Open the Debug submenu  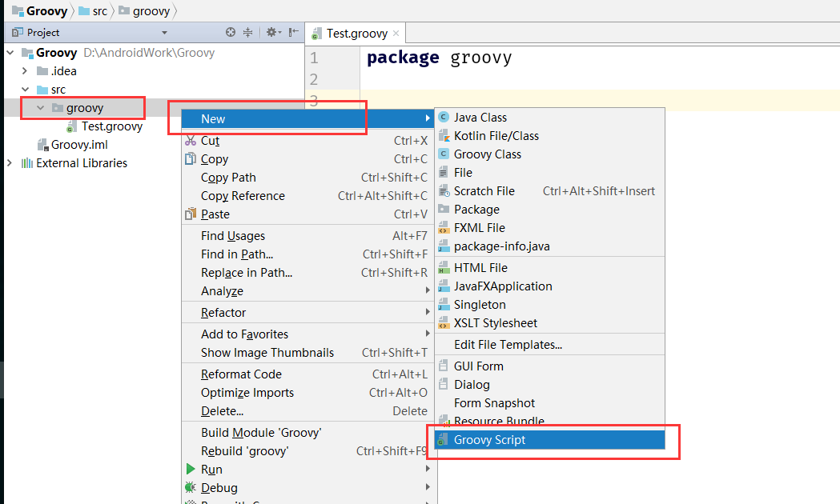pos(307,487)
